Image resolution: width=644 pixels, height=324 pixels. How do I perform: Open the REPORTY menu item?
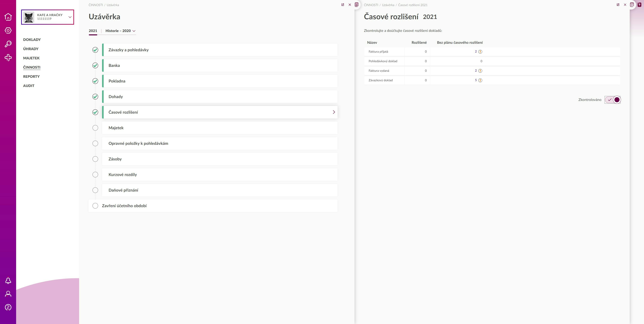(x=31, y=76)
